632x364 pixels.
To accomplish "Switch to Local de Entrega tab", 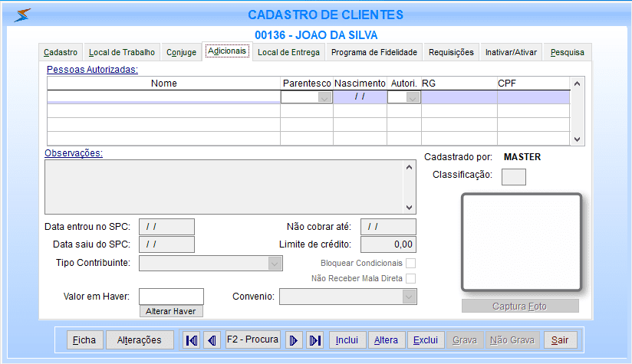I will tap(288, 52).
